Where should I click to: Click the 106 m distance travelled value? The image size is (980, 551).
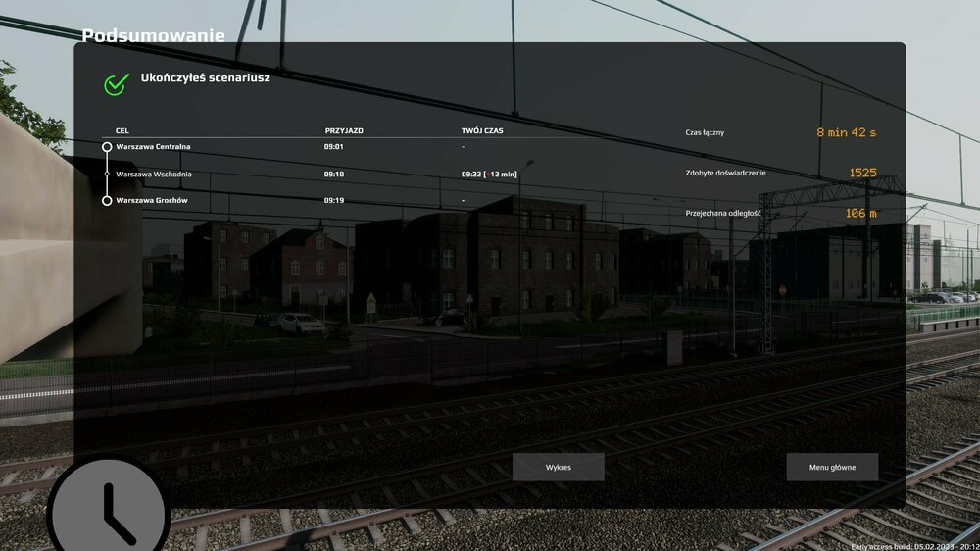click(860, 213)
